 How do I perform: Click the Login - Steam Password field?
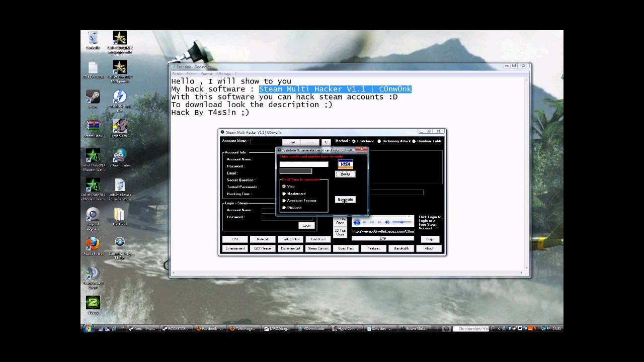[x=287, y=217]
